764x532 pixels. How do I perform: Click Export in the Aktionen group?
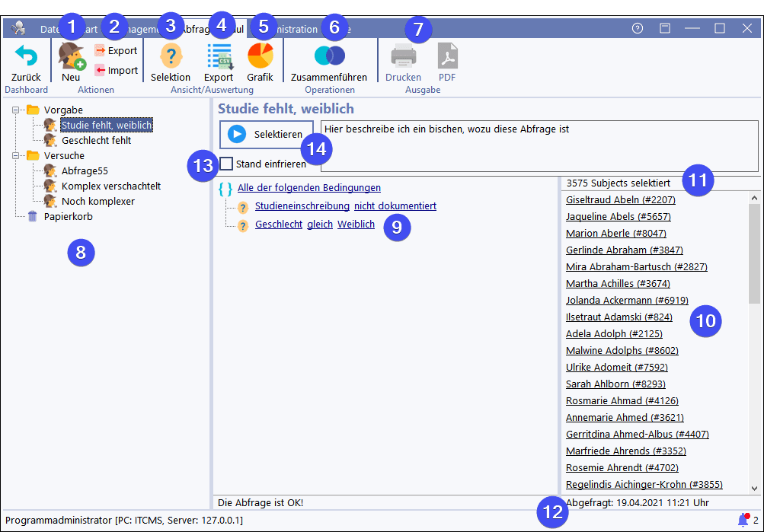click(116, 51)
